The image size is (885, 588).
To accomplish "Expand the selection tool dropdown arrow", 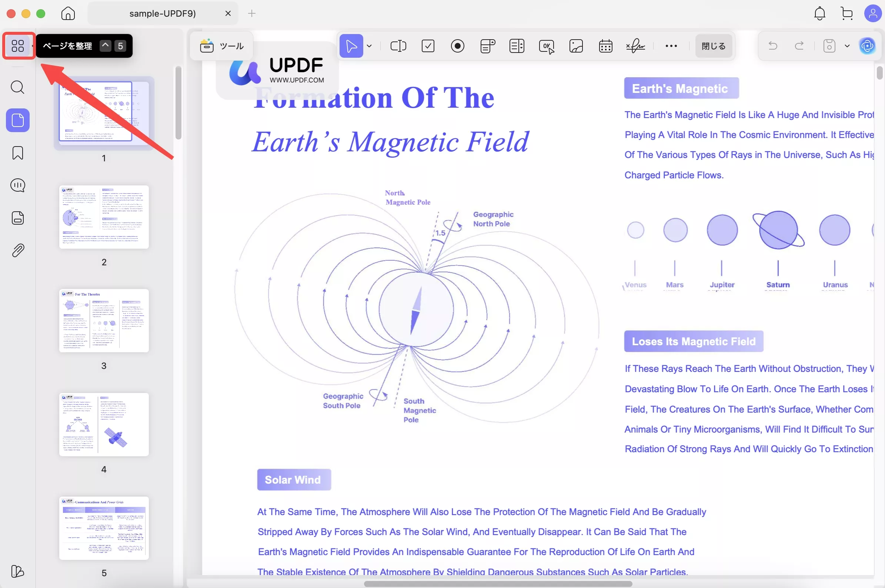I will click(x=369, y=46).
